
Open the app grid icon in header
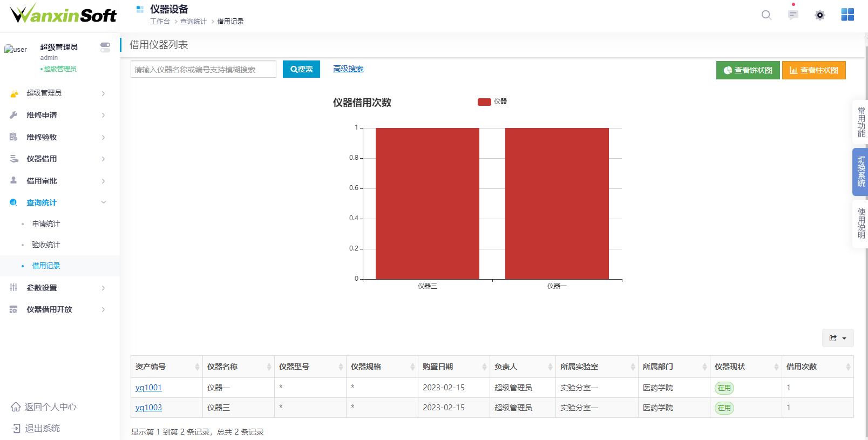(x=847, y=15)
